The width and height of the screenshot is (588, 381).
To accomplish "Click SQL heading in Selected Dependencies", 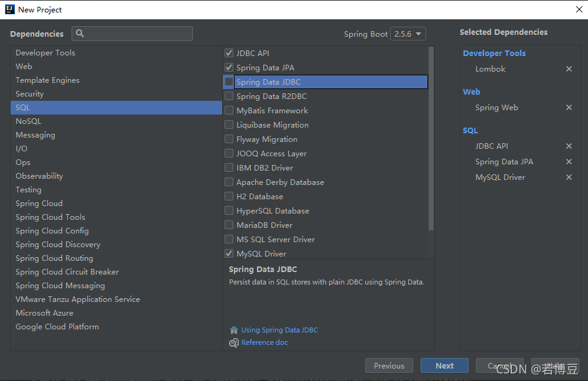I will point(470,131).
